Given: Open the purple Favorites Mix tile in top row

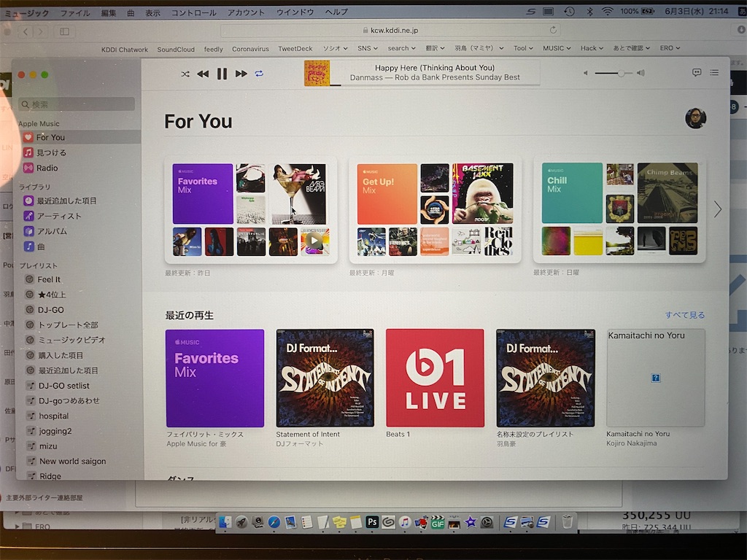Looking at the screenshot, I should [203, 193].
